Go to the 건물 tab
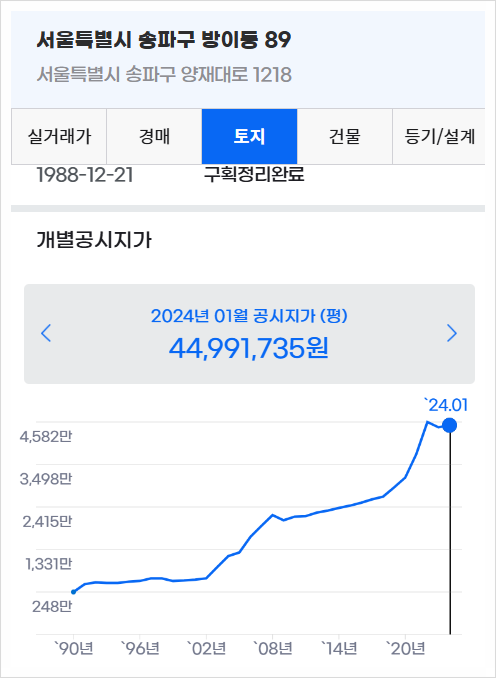Screen dimensions: 496x678 tap(345, 137)
